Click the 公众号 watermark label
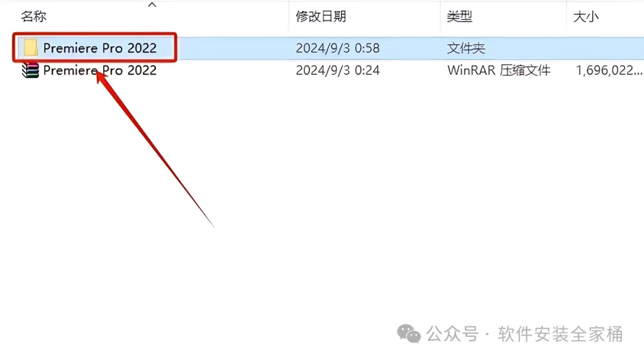The image size is (644, 360). 453,334
